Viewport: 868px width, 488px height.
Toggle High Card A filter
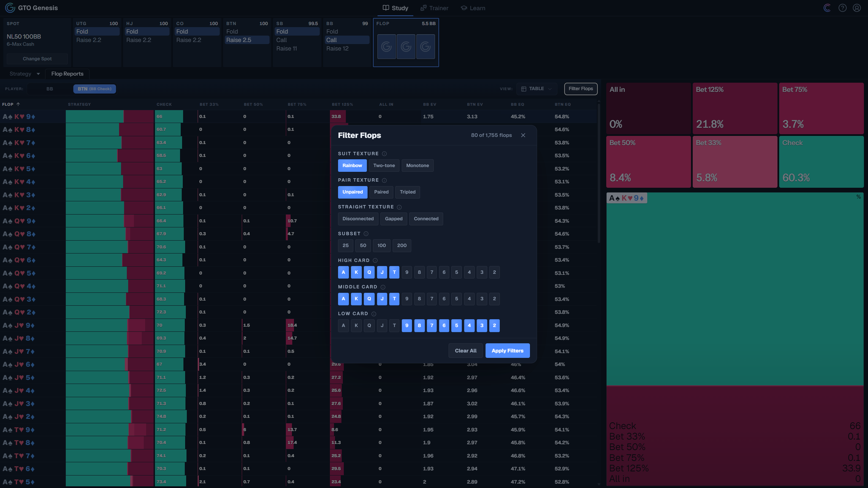[x=343, y=272]
